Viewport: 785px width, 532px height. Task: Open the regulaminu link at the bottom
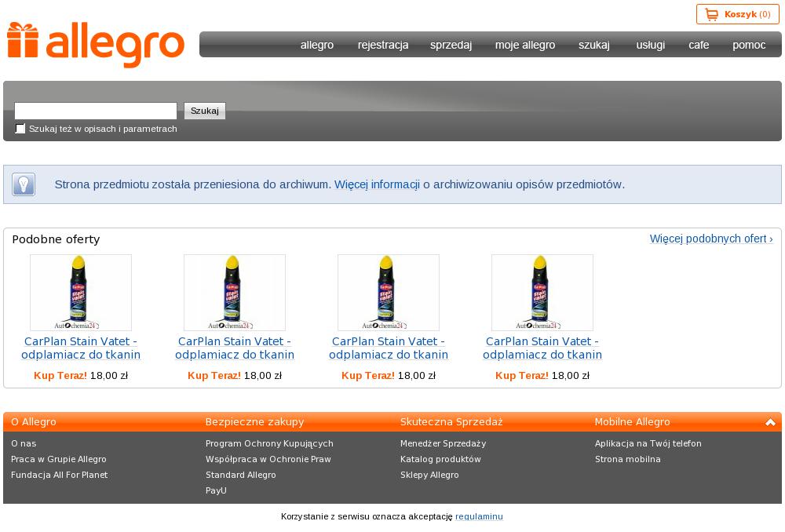[479, 516]
